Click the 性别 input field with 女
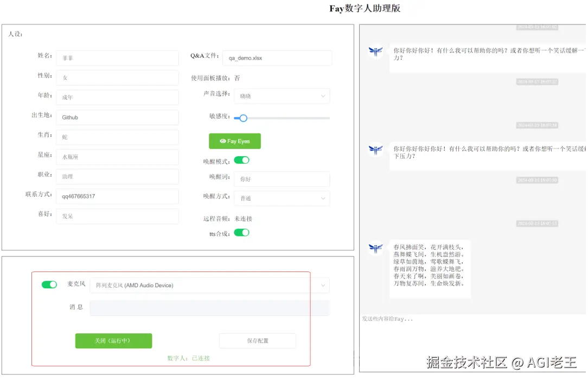This screenshot has width=588, height=381. [x=117, y=78]
